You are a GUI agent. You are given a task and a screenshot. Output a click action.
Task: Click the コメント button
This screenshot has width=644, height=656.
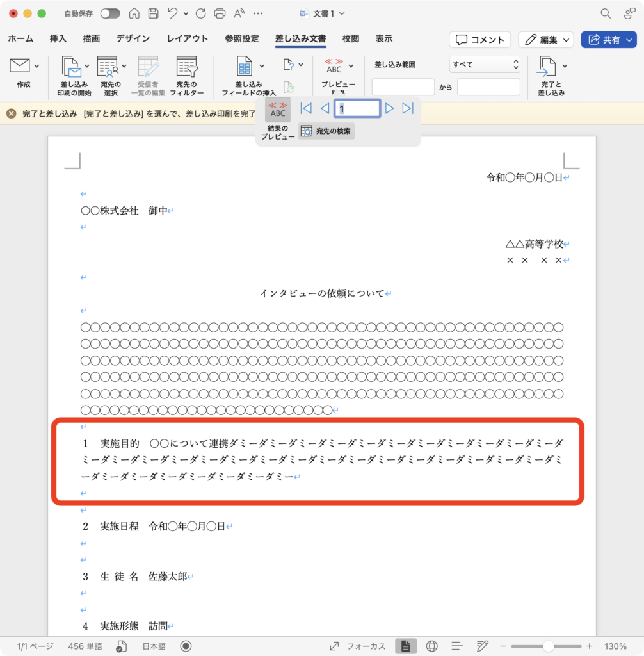pyautogui.click(x=479, y=40)
